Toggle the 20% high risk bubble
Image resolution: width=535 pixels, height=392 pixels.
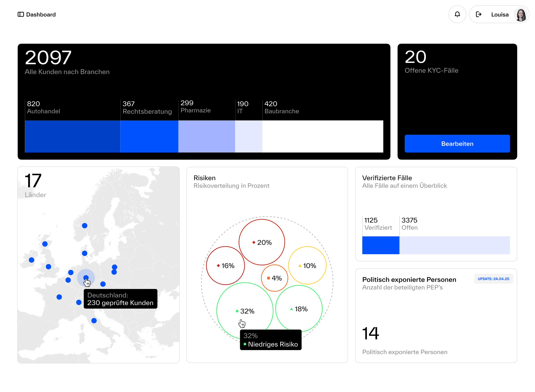262,242
